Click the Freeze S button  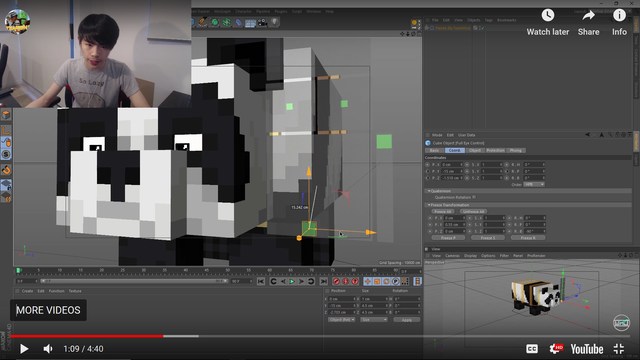488,238
